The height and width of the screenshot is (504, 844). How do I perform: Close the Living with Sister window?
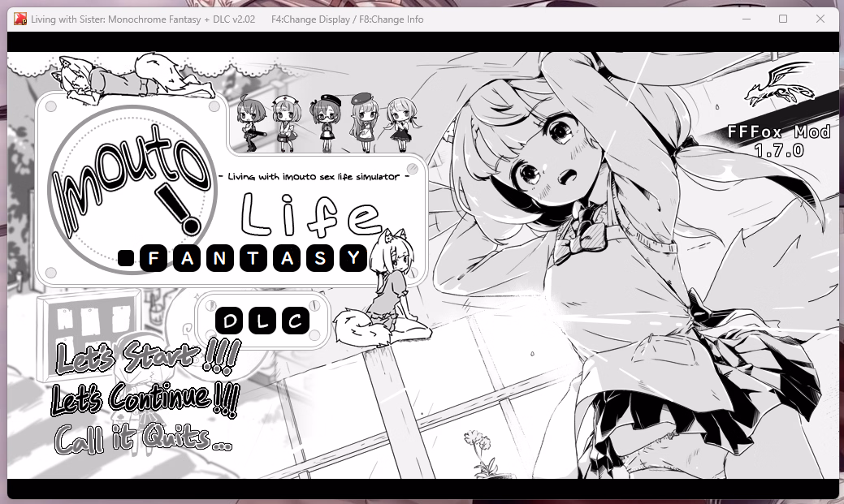(x=820, y=19)
